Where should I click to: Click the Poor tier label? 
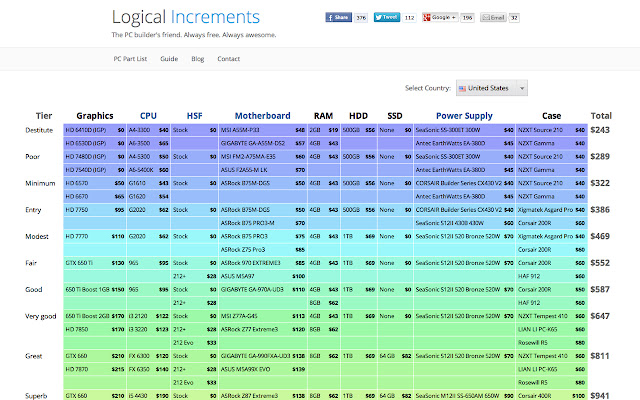click(x=33, y=157)
